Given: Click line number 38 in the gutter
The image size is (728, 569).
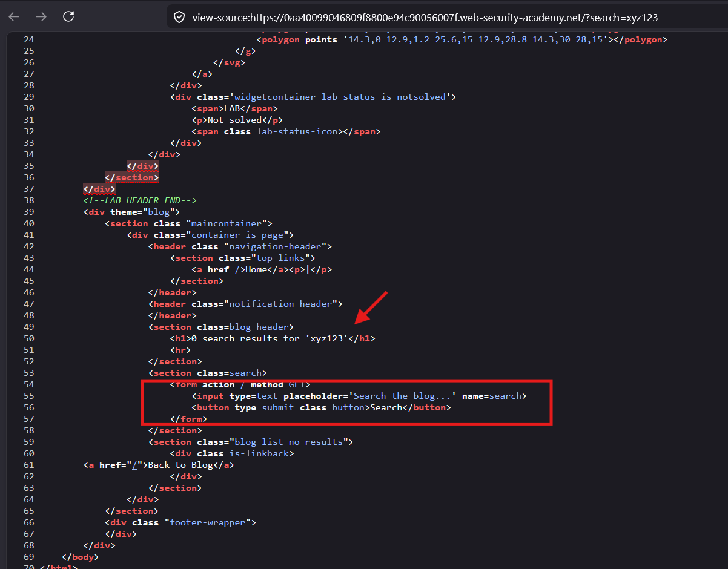Looking at the screenshot, I should (x=29, y=200).
